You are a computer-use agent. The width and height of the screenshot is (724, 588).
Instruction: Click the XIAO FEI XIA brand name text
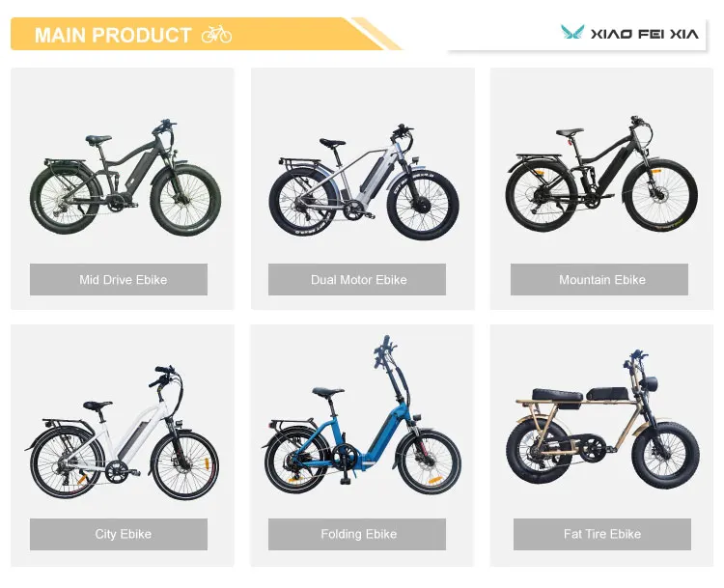[x=645, y=34]
